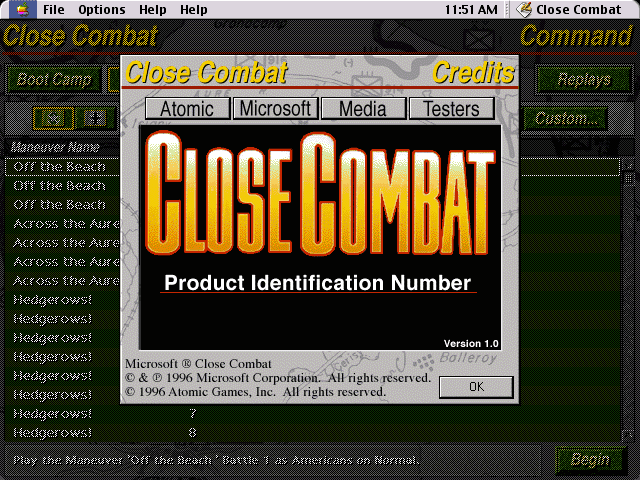Screen dimensions: 640x480
Task: Open the Custom... maneuvers button
Action: pos(565,119)
